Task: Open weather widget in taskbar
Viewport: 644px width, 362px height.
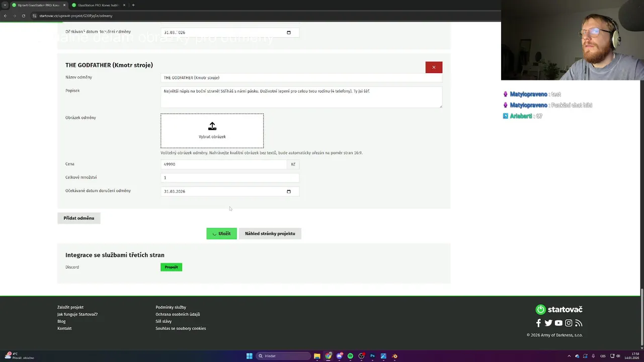Action: 20,356
